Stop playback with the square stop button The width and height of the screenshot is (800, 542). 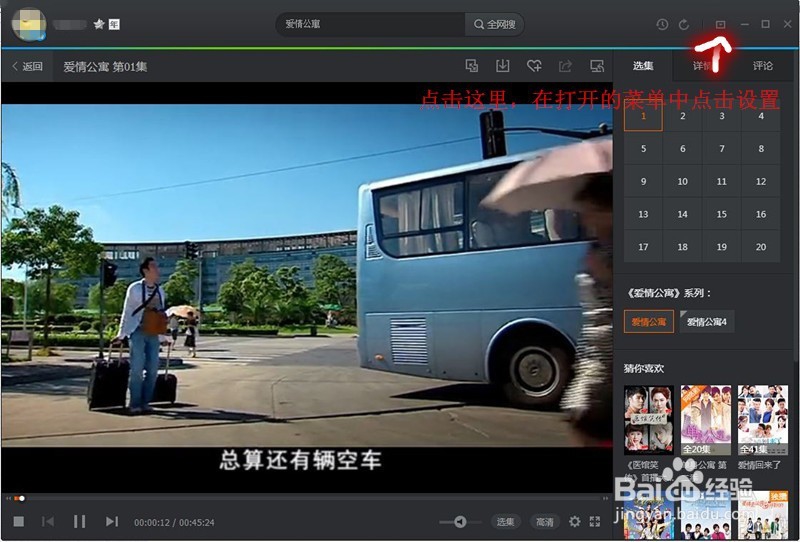(19, 521)
